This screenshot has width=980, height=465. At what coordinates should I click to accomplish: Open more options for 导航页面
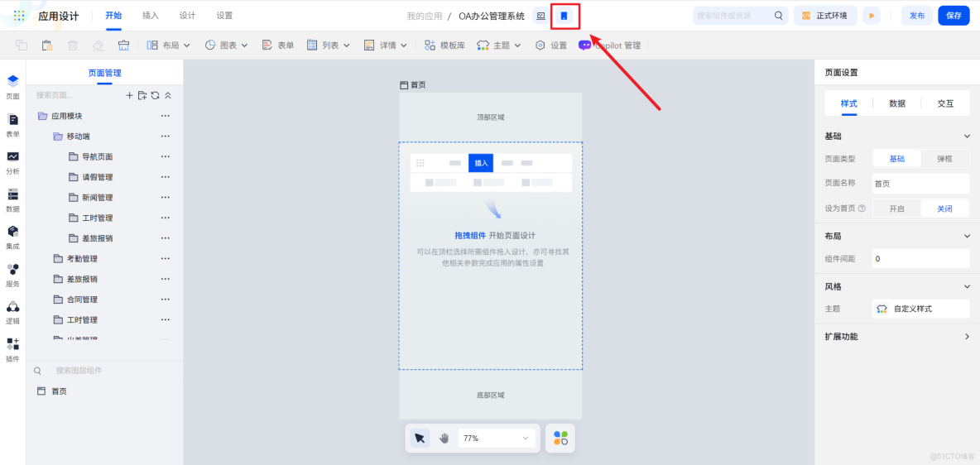click(x=165, y=157)
